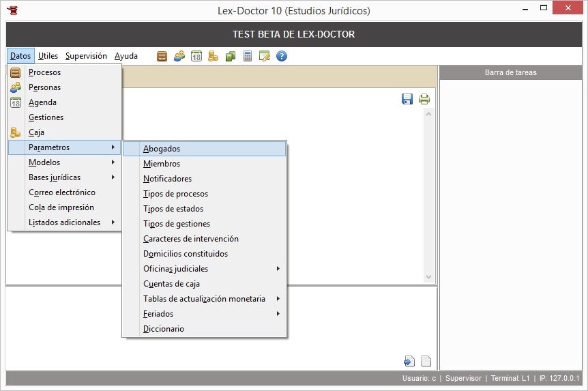
Task: Expand Tablas de actualización monetaria submenu
Action: 205,299
